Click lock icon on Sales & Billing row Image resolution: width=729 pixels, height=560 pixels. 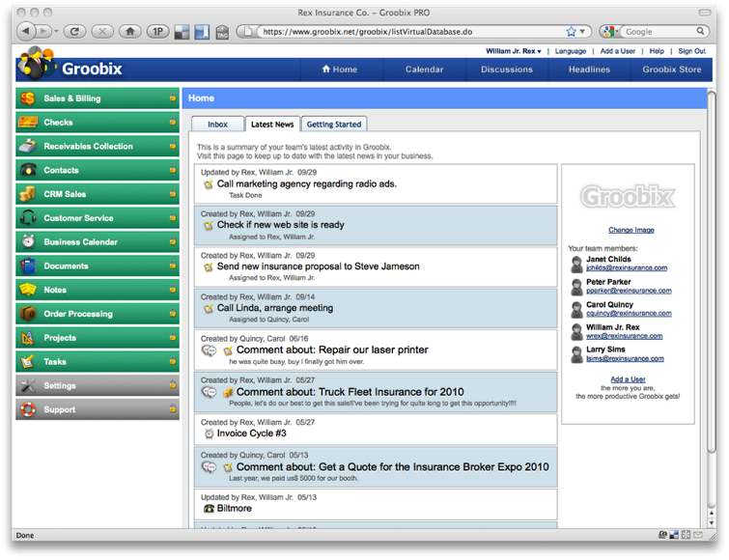coord(173,98)
